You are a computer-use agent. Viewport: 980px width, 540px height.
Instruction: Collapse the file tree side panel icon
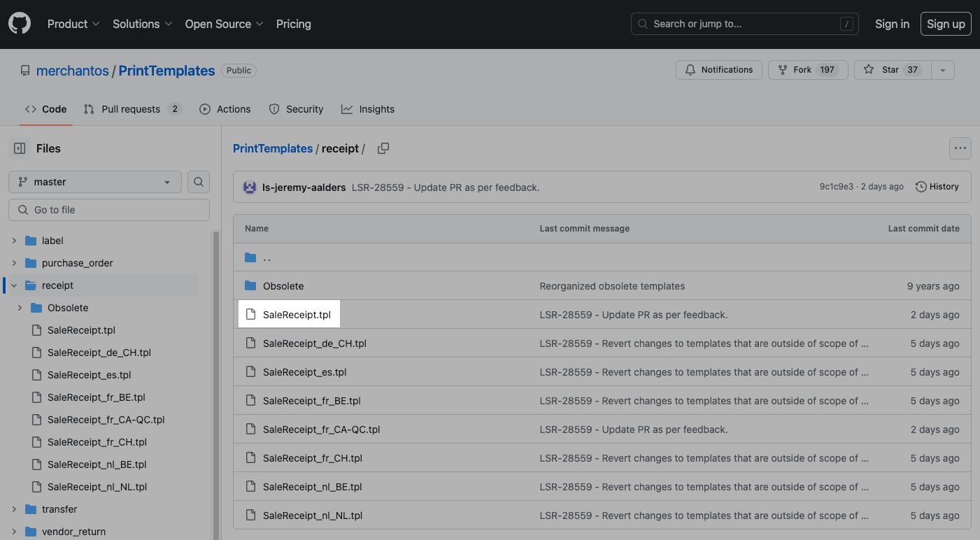pyautogui.click(x=20, y=148)
